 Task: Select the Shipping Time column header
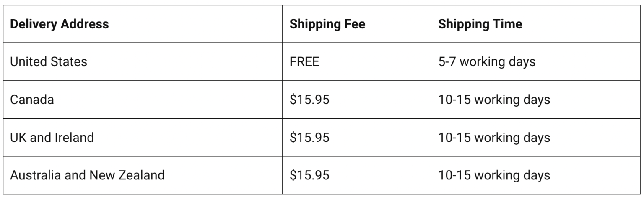480,24
